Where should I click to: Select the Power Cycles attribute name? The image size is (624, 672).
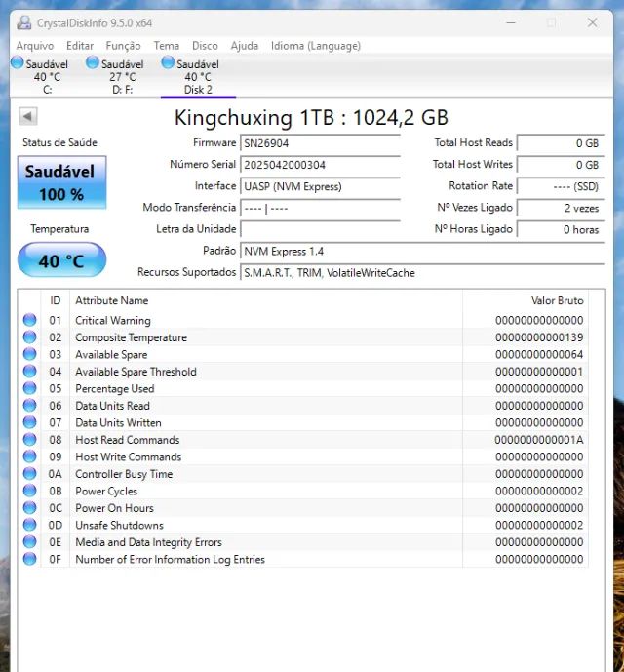pyautogui.click(x=106, y=491)
